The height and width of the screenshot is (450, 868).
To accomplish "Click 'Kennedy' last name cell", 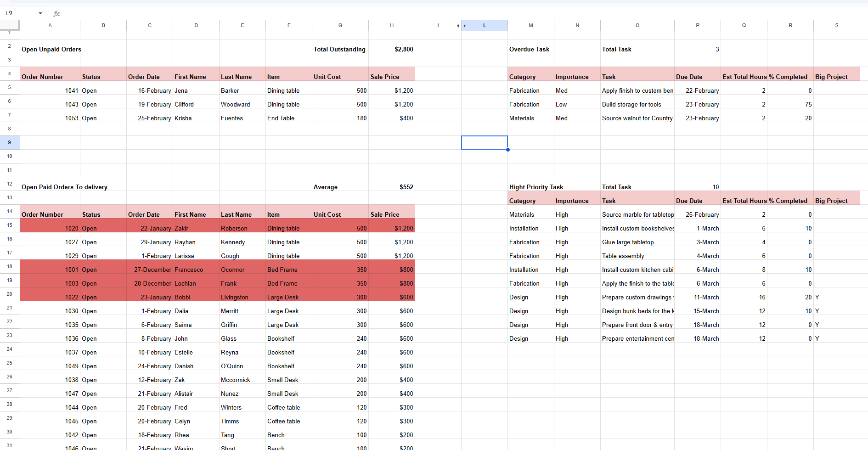I will 242,239.
